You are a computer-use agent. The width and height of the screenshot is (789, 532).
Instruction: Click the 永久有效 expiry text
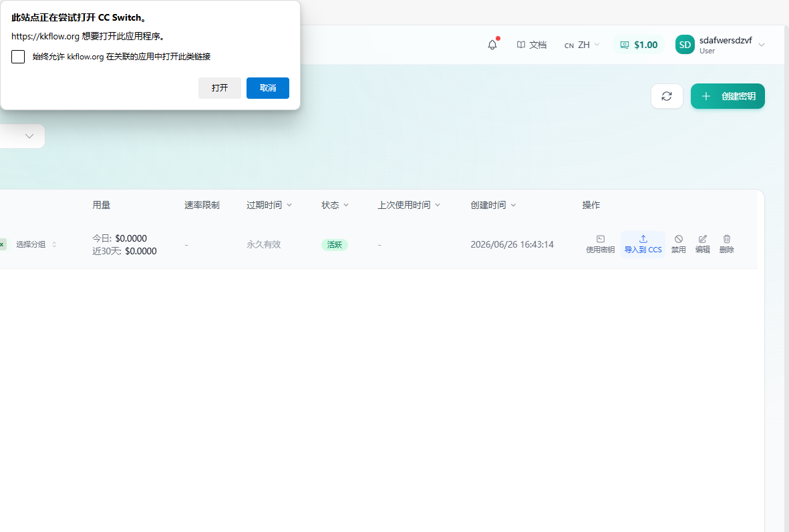tap(264, 244)
